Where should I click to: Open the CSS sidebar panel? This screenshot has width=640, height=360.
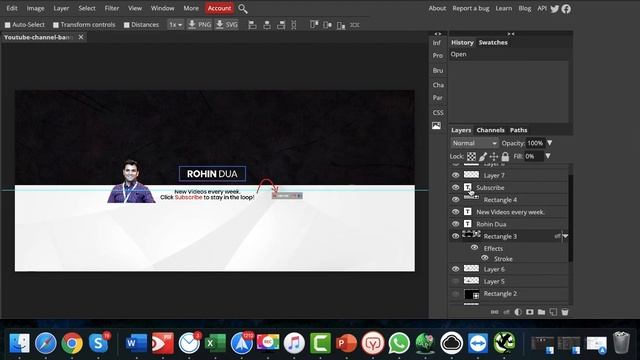tap(438, 113)
